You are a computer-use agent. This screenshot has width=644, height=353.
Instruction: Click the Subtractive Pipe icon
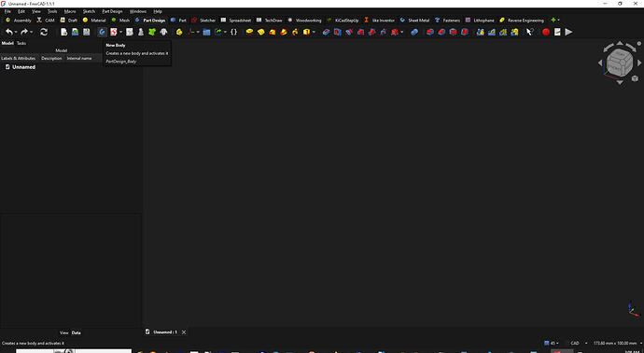click(372, 32)
